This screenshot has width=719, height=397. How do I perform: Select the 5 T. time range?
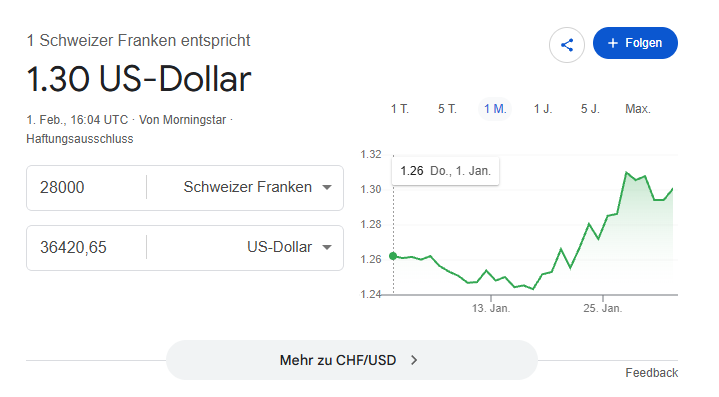(447, 109)
